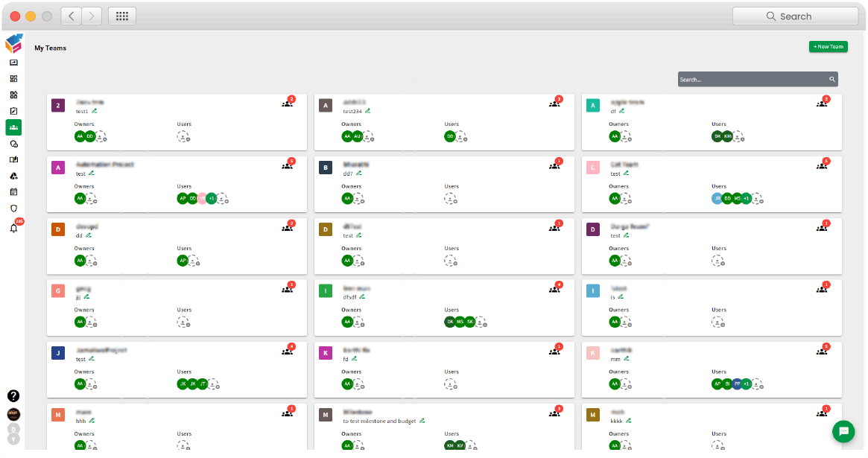Open the help question mark icon

tap(13, 397)
